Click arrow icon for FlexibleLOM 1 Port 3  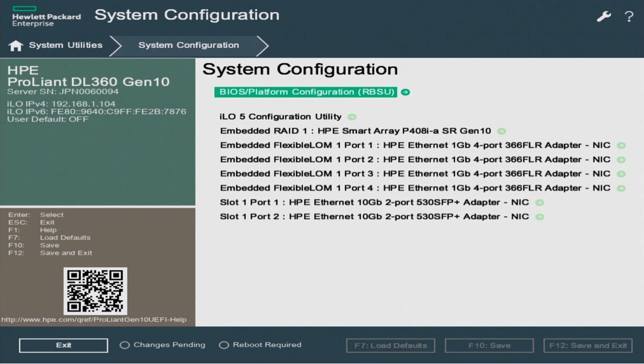coord(621,174)
